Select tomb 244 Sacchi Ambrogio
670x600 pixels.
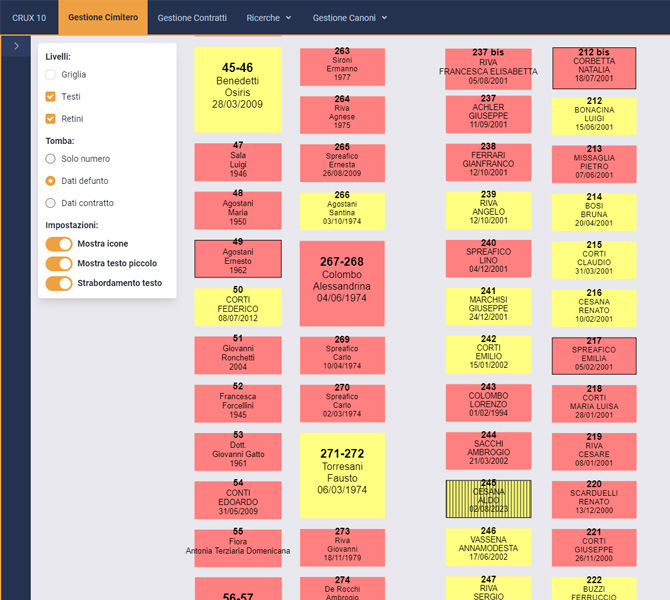click(488, 451)
